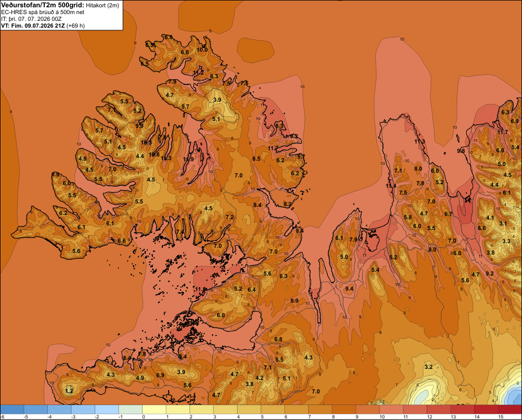522x420 pixels.
Task: Click the pale yellow legend swatch between 0 and 1
Action: point(154,409)
